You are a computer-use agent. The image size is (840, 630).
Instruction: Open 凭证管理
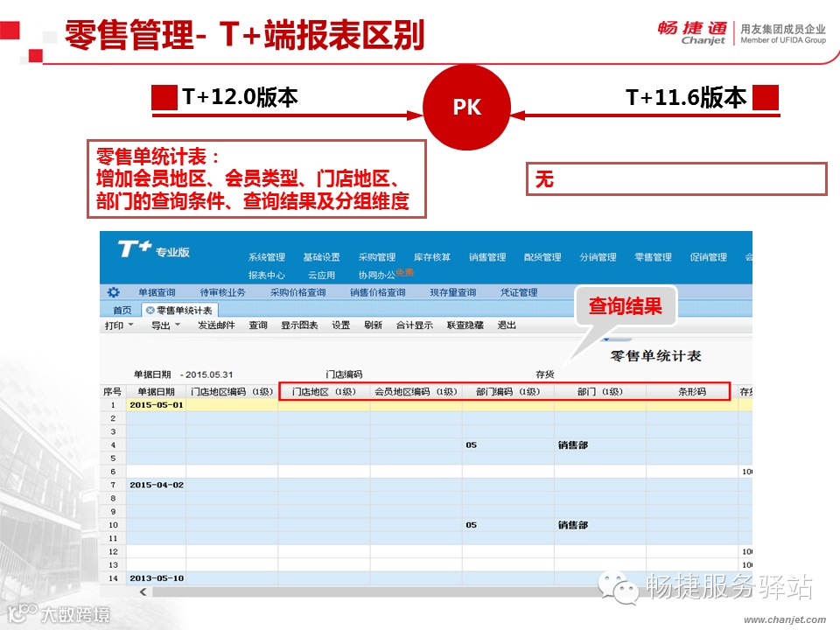click(519, 292)
